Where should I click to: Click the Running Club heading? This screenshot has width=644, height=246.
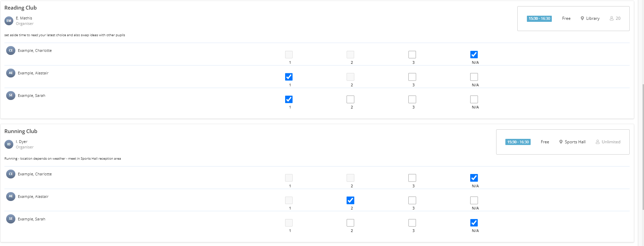click(21, 131)
